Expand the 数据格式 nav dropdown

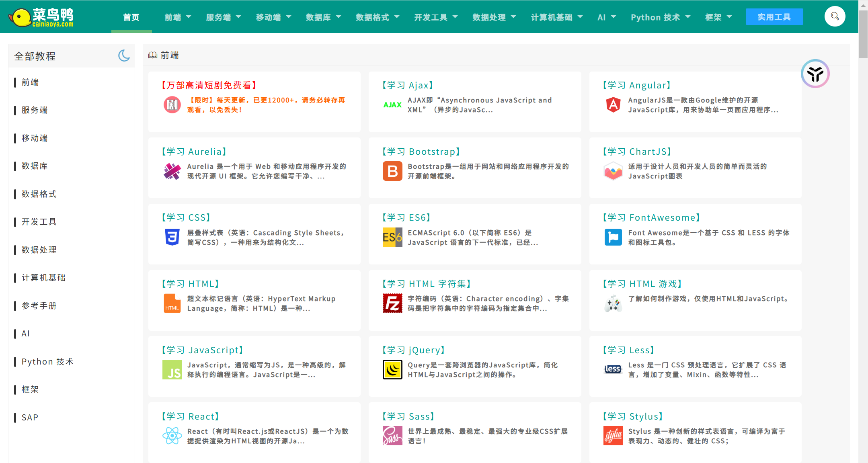pos(377,17)
